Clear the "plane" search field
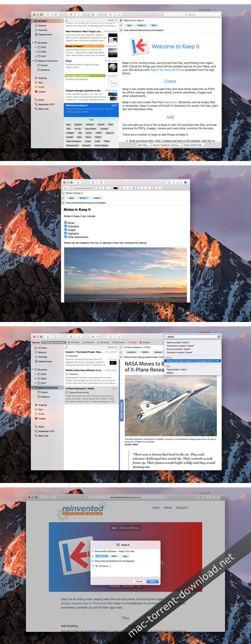Image resolution: width=251 pixels, height=644 pixels. coord(218,337)
